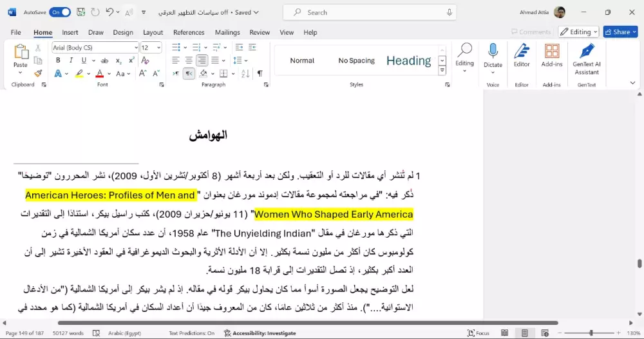This screenshot has width=644, height=339.
Task: Increase paragraph indent
Action: click(x=252, y=47)
